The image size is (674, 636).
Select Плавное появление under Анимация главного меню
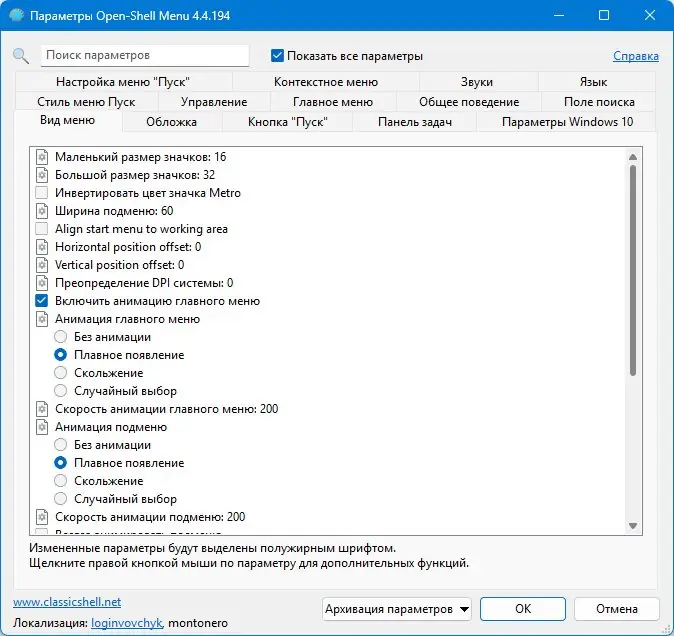61,355
